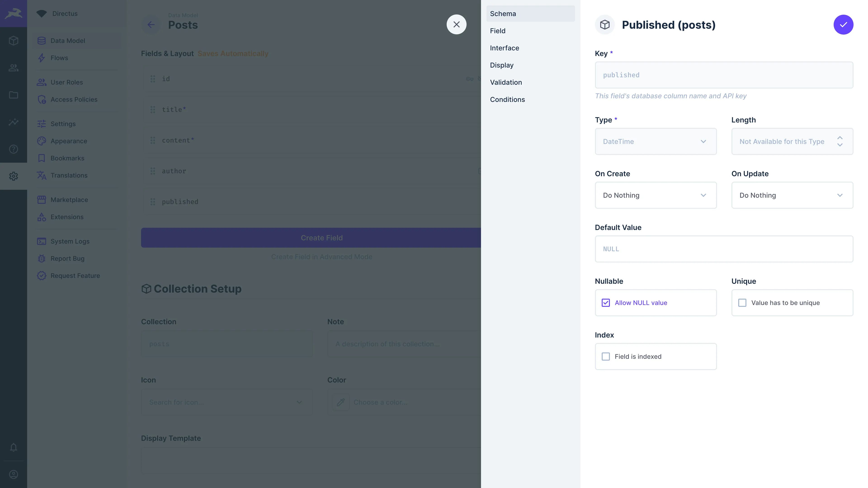
Task: Open the Content module cube icon
Action: click(x=14, y=41)
